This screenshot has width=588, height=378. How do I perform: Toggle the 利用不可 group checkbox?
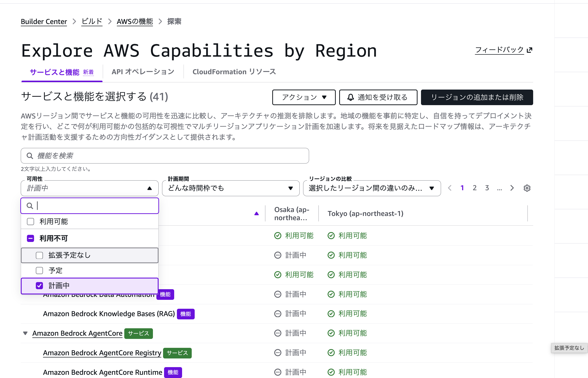(x=30, y=238)
